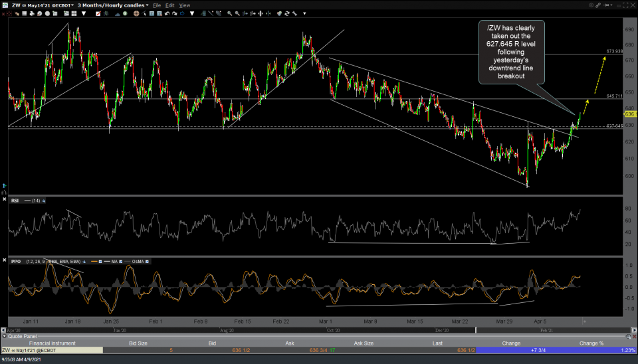The width and height of the screenshot is (638, 364).
Task: Expand the Quote Panel section
Action: click(x=3, y=336)
